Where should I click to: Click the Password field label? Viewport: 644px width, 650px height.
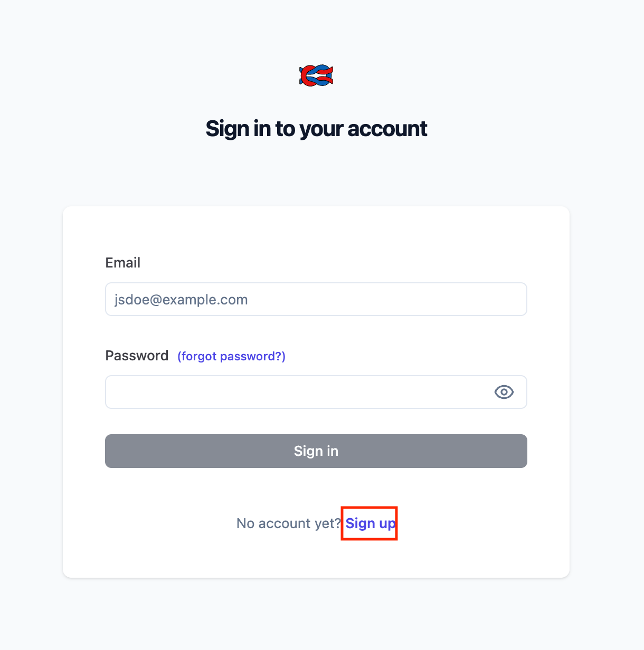point(137,356)
